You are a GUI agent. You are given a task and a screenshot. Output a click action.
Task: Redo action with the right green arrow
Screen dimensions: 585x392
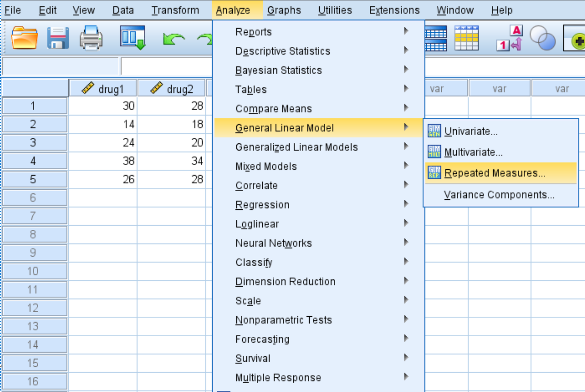[x=205, y=39]
